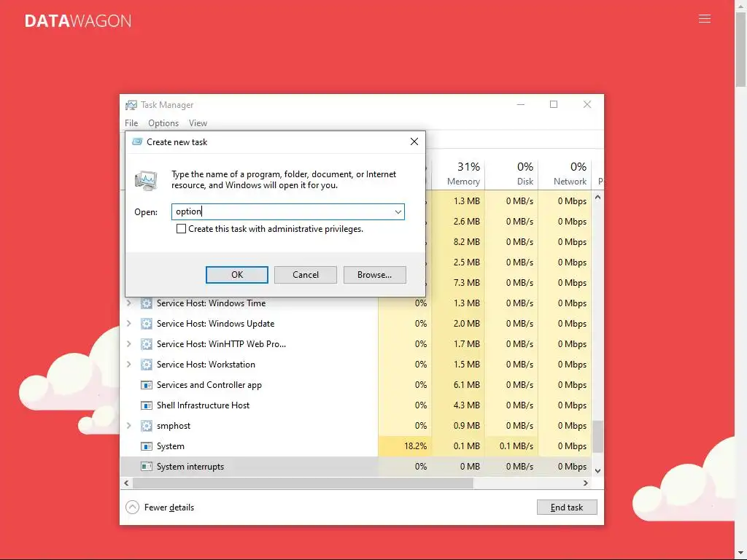Open the View menu in Task Manager

click(x=198, y=123)
